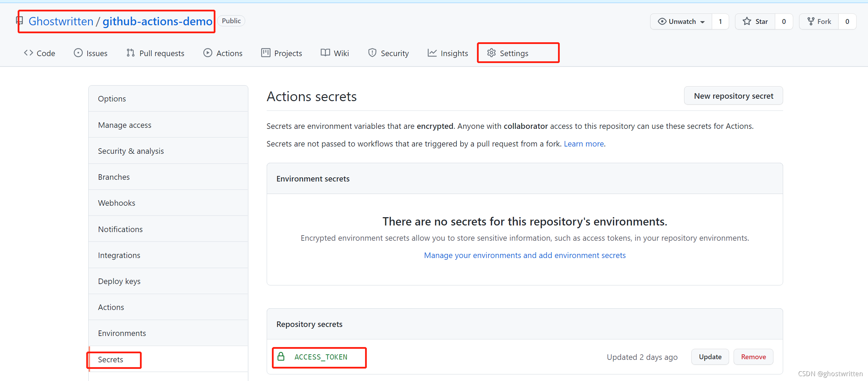868x381 pixels.
Task: Click the Projects board icon
Action: (266, 53)
